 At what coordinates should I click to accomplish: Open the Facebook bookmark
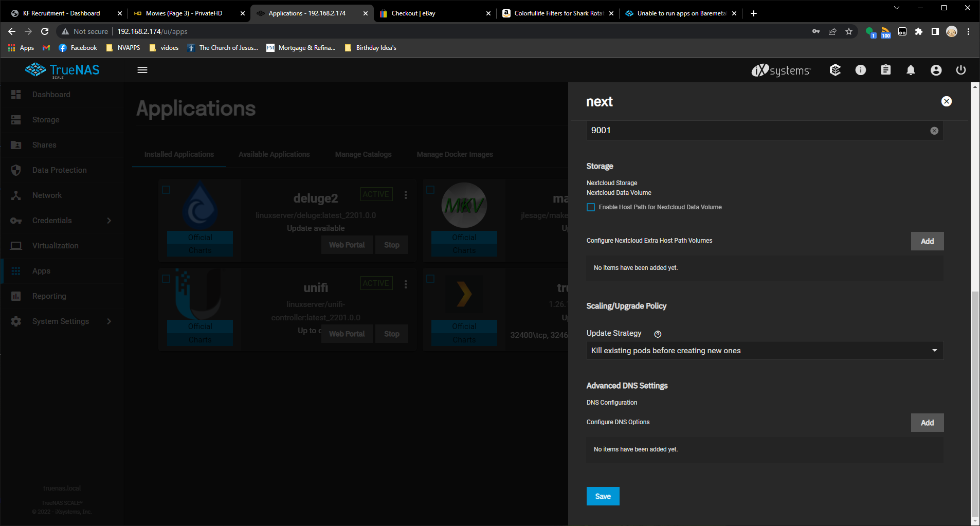tap(78, 48)
